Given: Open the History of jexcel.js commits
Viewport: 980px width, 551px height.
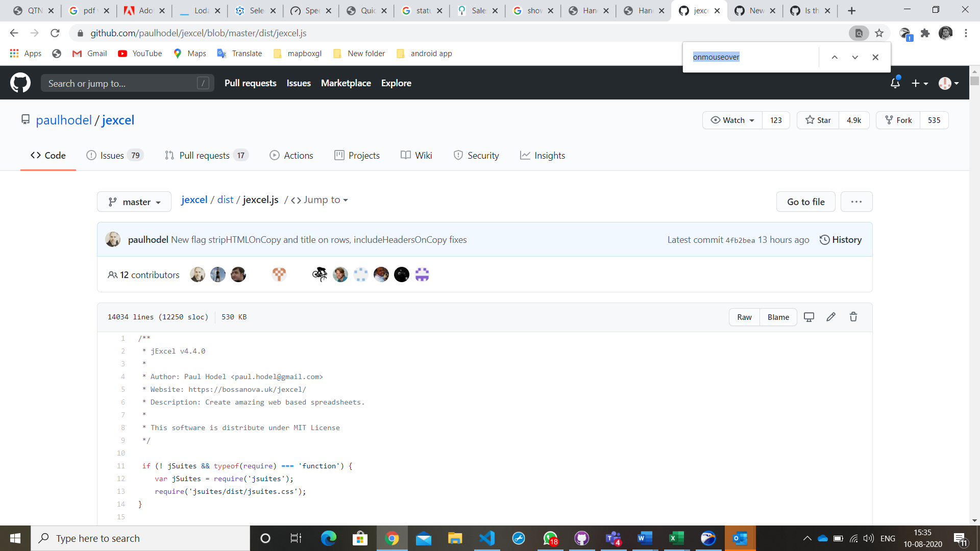Looking at the screenshot, I should (841, 239).
